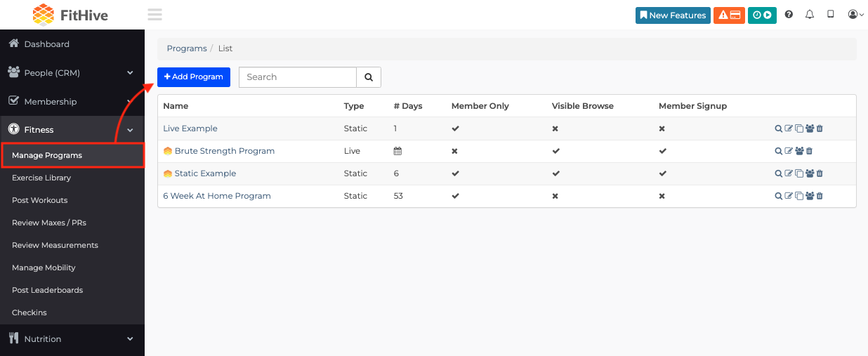Manage members of Static Example program
868x356 pixels.
coord(810,173)
